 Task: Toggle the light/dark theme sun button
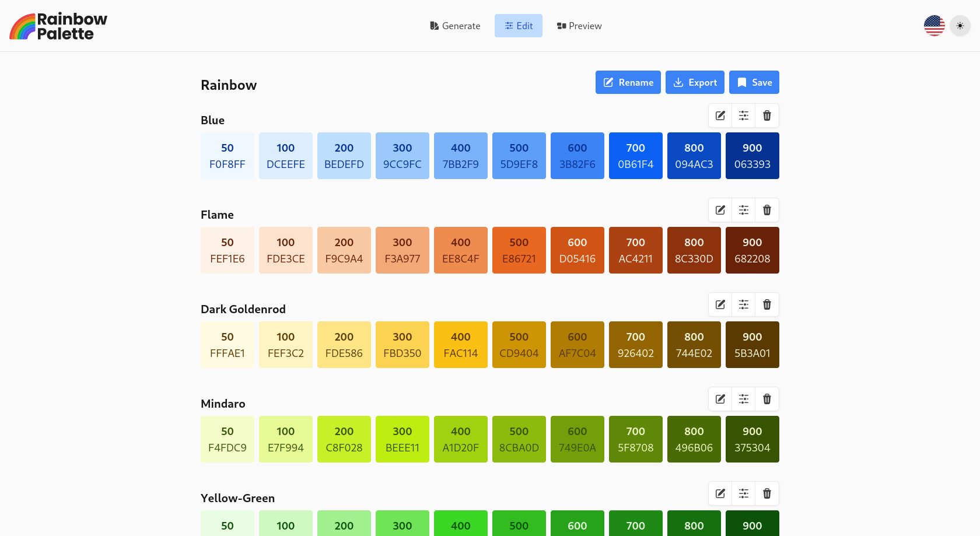pyautogui.click(x=960, y=26)
